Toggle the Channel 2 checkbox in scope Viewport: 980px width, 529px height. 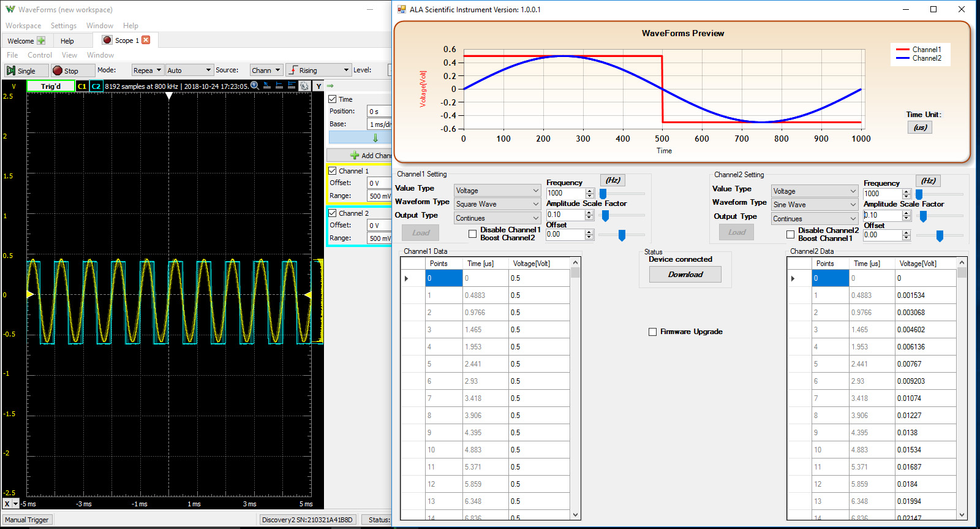tap(333, 213)
